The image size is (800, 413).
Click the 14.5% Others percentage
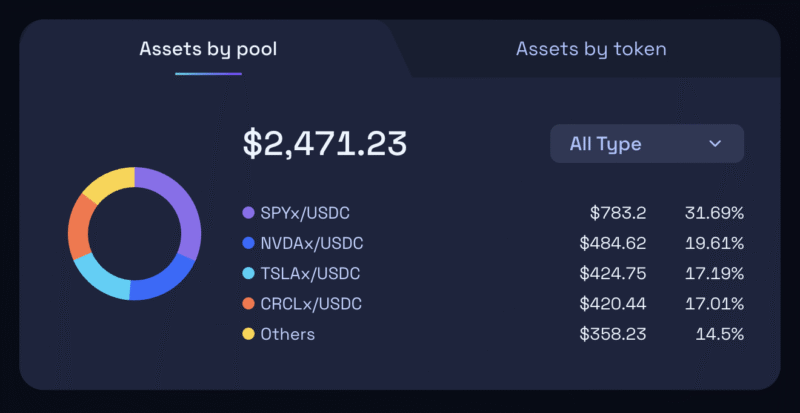pyautogui.click(x=719, y=334)
